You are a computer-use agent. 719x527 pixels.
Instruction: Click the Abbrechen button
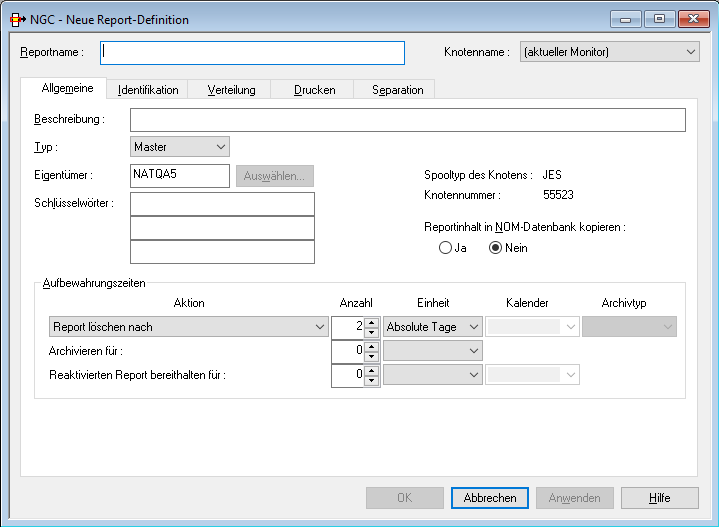point(490,498)
